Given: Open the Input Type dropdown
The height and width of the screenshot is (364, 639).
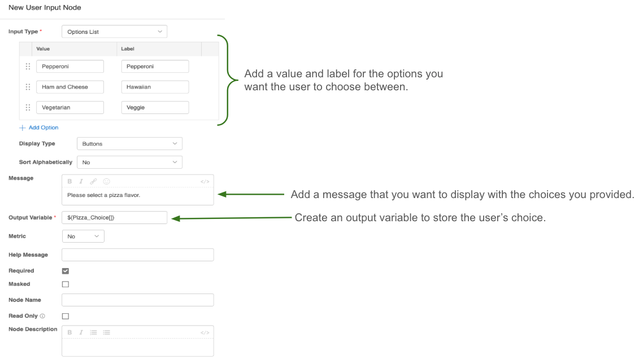Looking at the screenshot, I should point(114,32).
